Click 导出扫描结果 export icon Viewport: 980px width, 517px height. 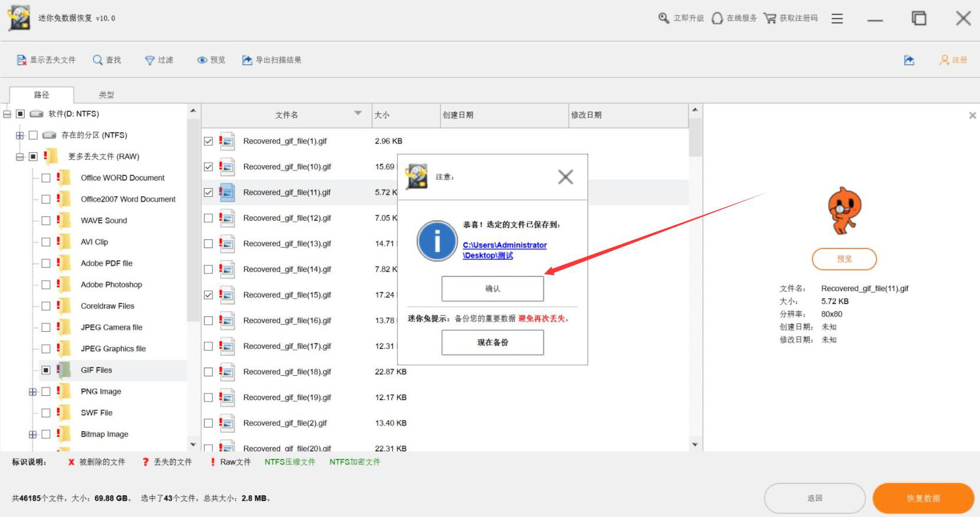(x=247, y=60)
